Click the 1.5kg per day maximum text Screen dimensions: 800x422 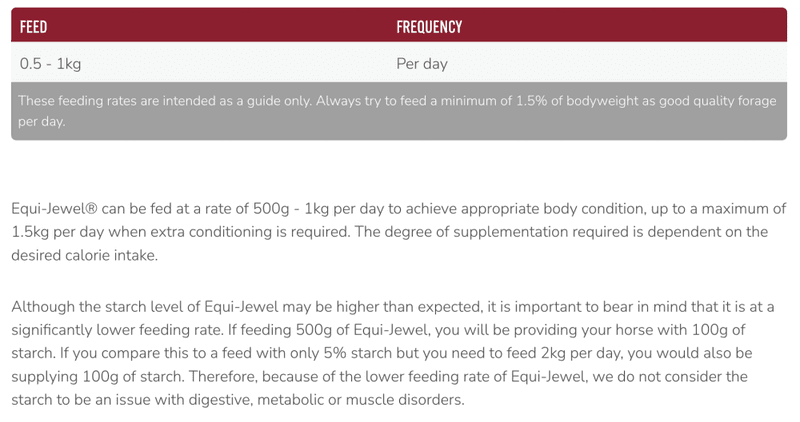(x=58, y=232)
